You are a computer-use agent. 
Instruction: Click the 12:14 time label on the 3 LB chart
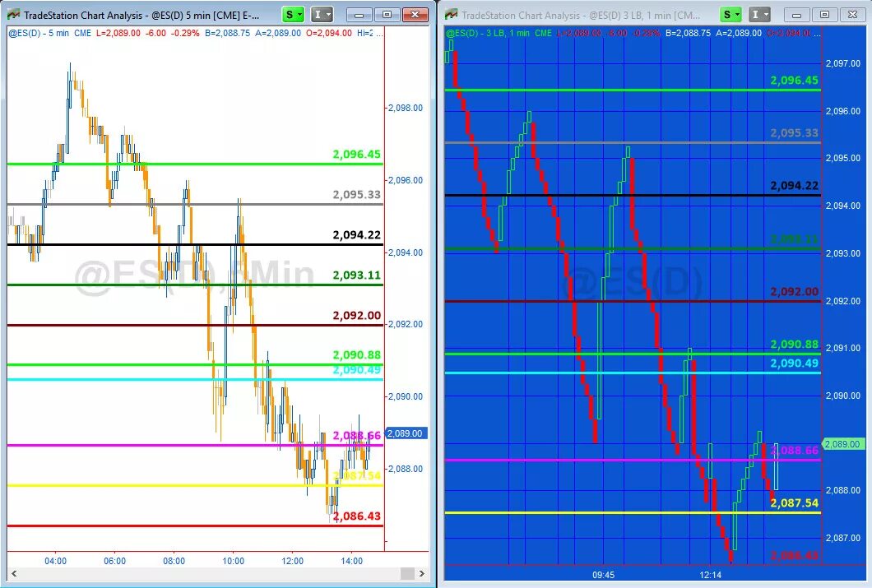click(x=711, y=575)
